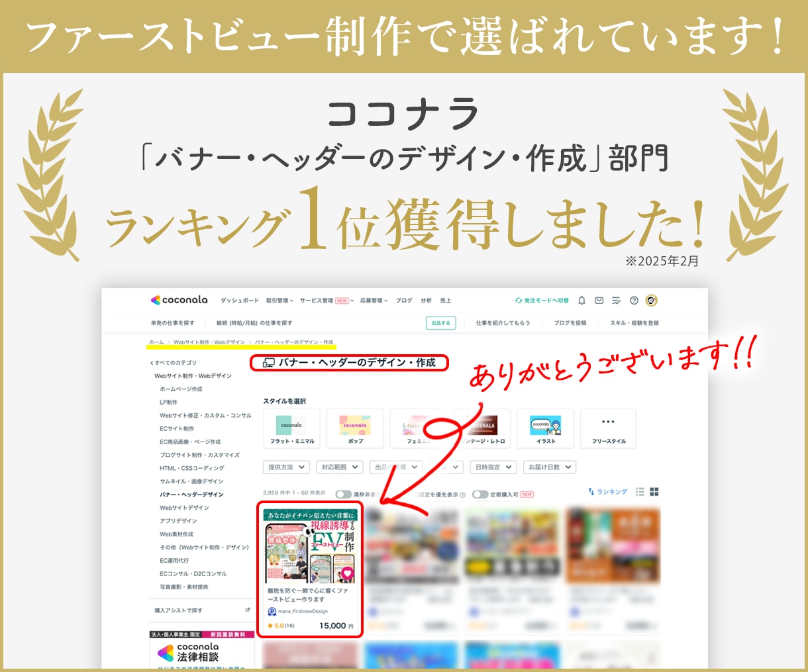808x672 pixels.
Task: Click 購入アシストで探す link
Action: pos(178,610)
